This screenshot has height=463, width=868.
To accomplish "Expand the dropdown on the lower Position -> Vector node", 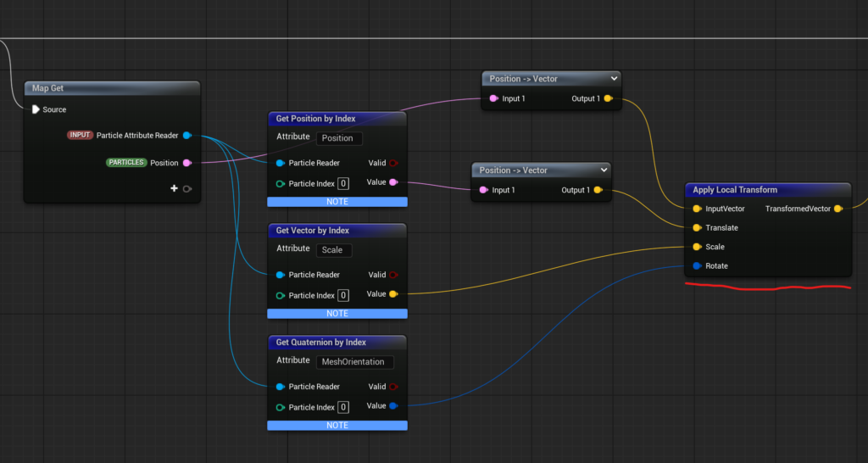I will (603, 170).
